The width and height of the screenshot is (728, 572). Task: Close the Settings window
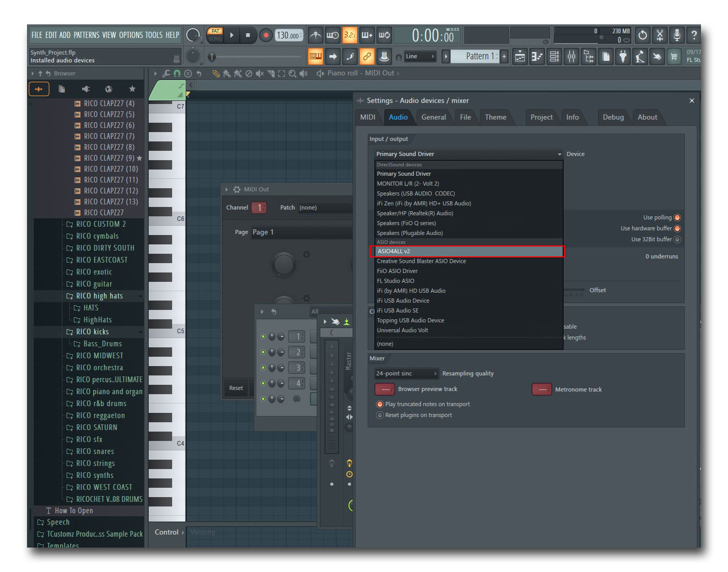pos(692,101)
